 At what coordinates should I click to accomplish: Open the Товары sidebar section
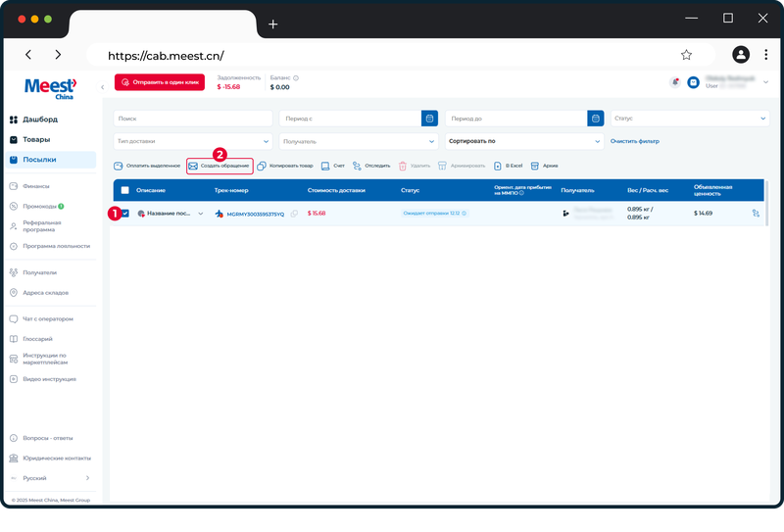click(x=30, y=139)
